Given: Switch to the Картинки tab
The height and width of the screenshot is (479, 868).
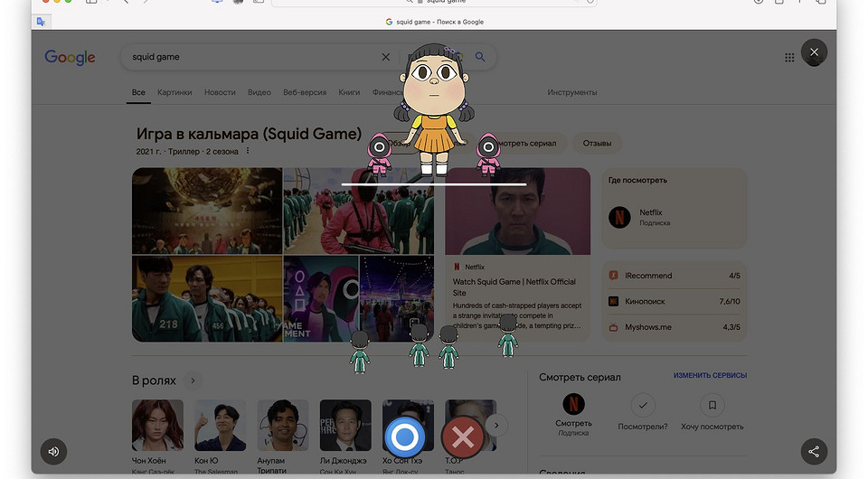Looking at the screenshot, I should [174, 92].
